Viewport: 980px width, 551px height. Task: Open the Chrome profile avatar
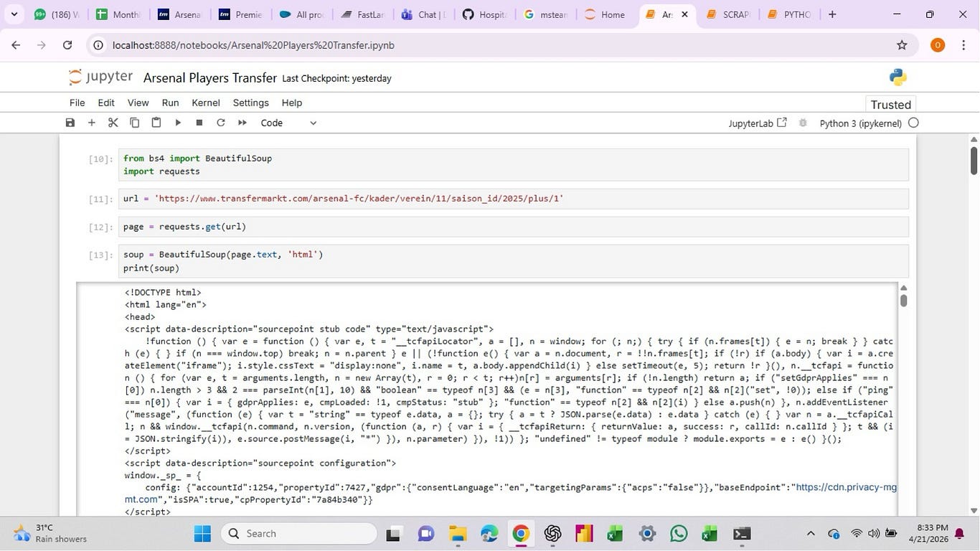[937, 45]
